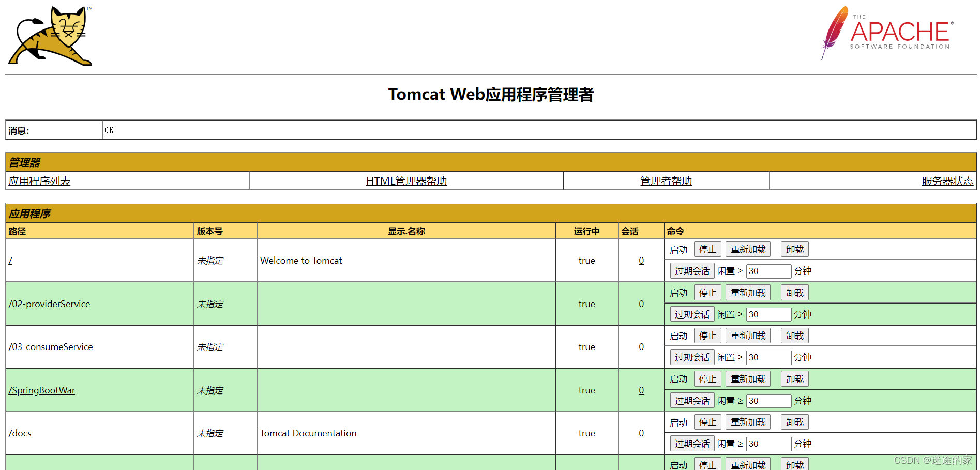The image size is (980, 470).
Task: Click the 'Welcome to Tomcat' display name
Action: (x=301, y=261)
